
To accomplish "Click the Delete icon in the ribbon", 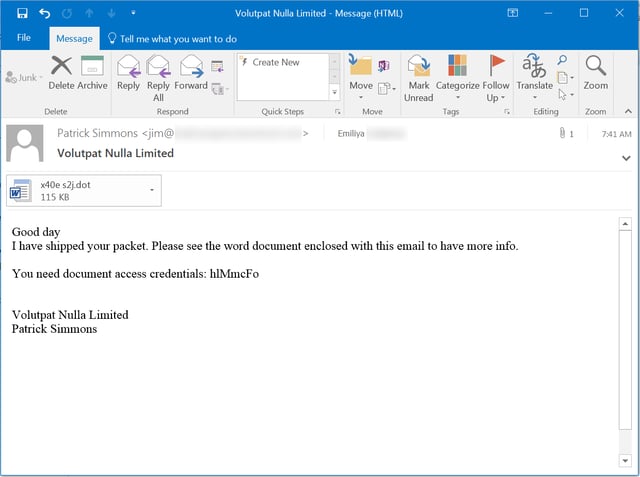I will click(x=61, y=73).
